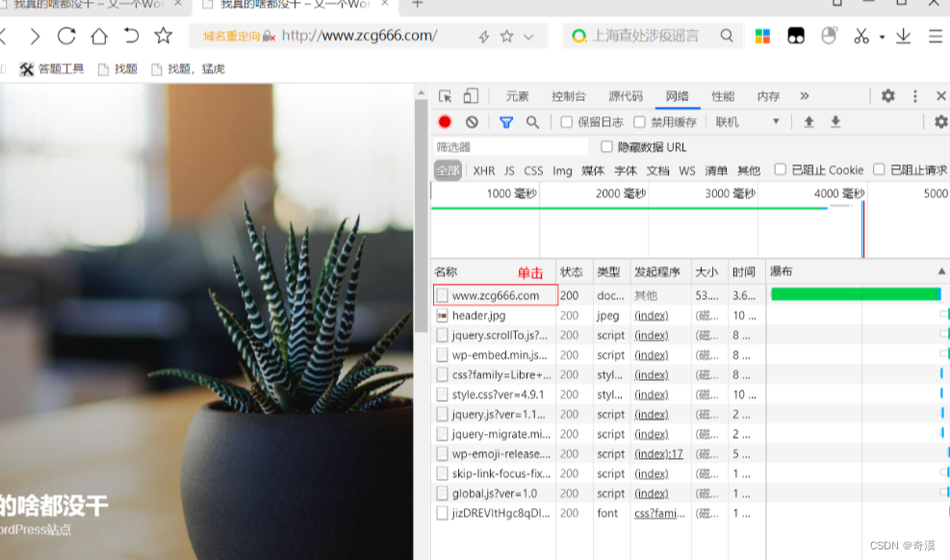This screenshot has width=950, height=560.
Task: Click the overview timeline at 2000 毫秒
Action: [621, 193]
